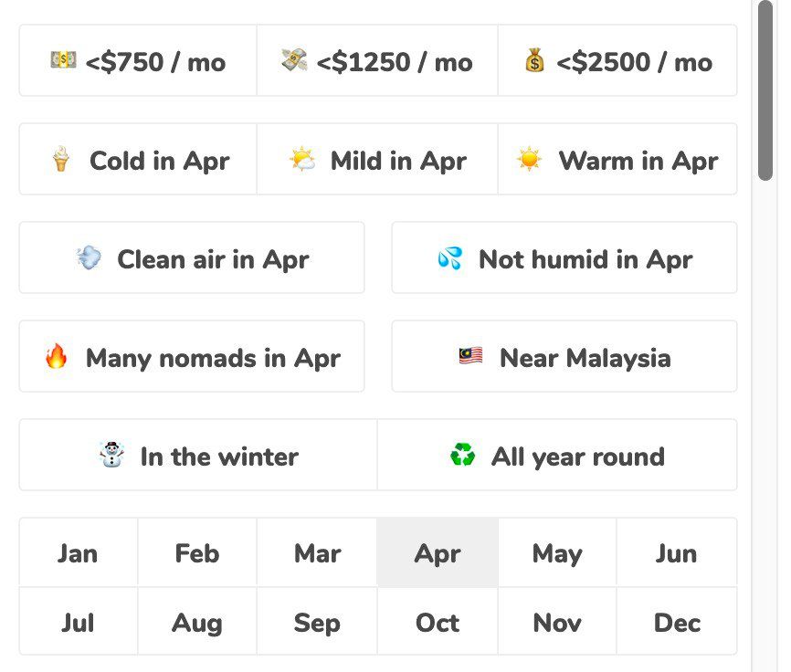Select the currently highlighted Apr month

[x=438, y=553]
